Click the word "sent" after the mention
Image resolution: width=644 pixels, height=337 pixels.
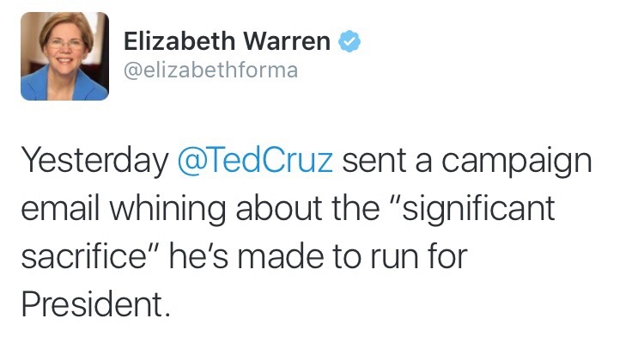click(374, 161)
